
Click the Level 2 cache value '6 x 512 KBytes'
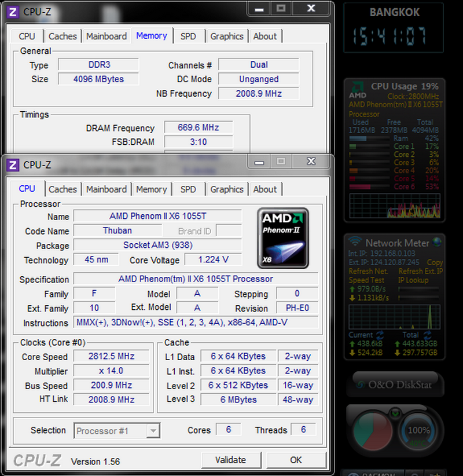click(x=238, y=385)
